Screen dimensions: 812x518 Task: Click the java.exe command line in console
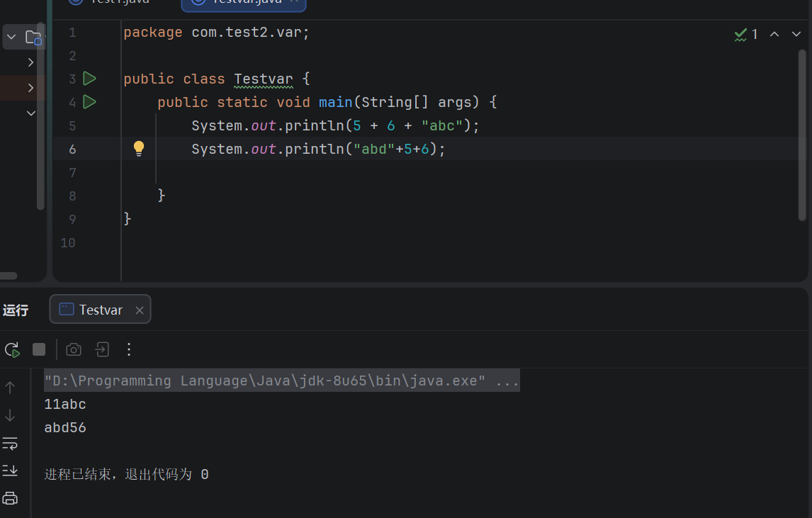[x=282, y=381]
